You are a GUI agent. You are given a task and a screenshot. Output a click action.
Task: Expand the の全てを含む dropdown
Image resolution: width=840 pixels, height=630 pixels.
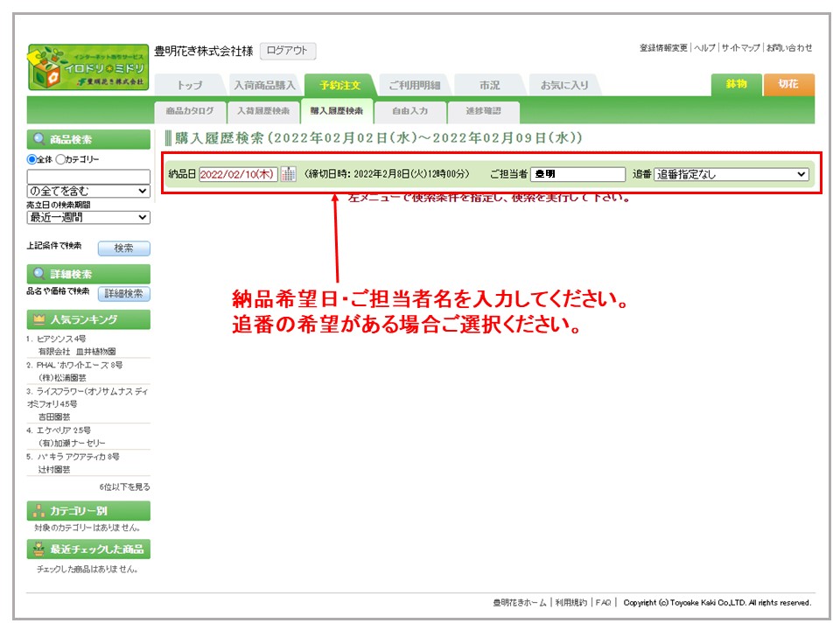click(x=87, y=191)
